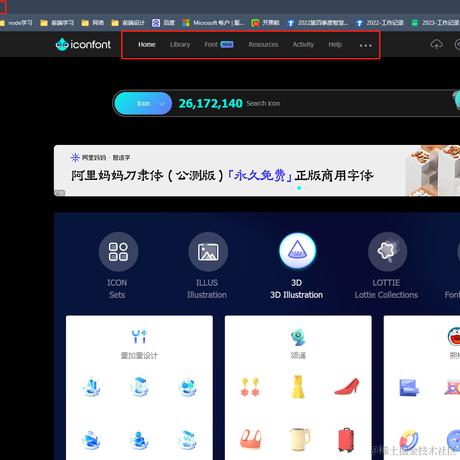
Task: Open the 2022第四季度 bookmark
Action: tap(318, 23)
